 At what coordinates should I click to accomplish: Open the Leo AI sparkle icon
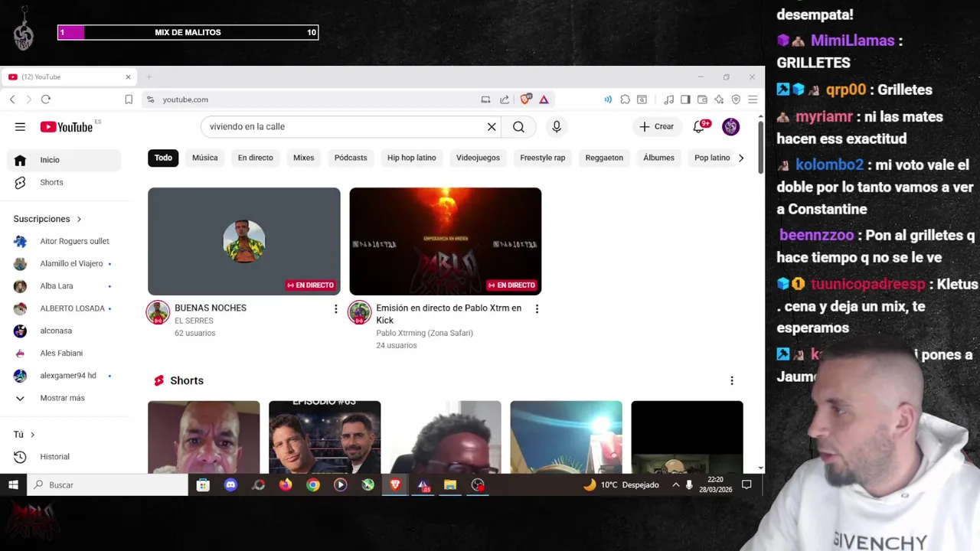[x=719, y=99]
